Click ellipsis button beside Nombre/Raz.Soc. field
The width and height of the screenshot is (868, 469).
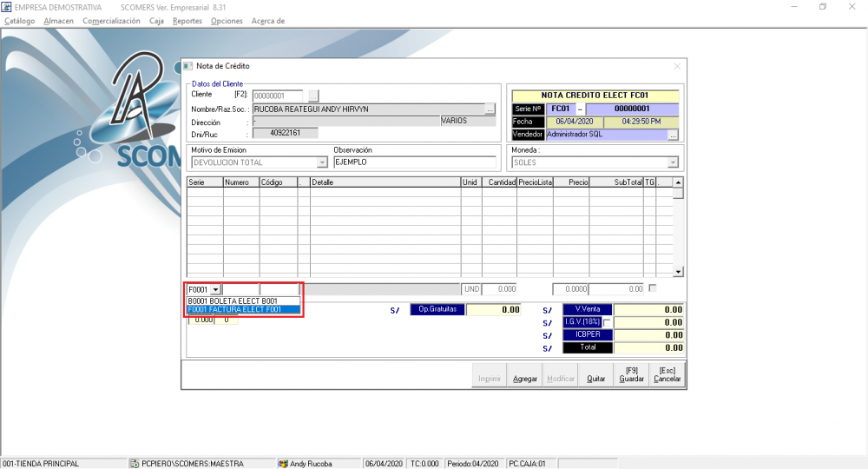click(x=490, y=109)
